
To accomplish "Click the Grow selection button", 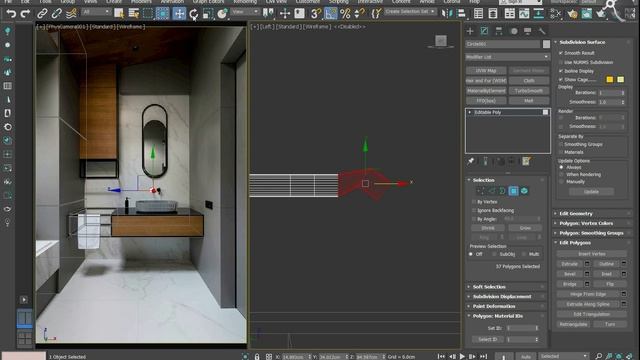I will [x=525, y=228].
